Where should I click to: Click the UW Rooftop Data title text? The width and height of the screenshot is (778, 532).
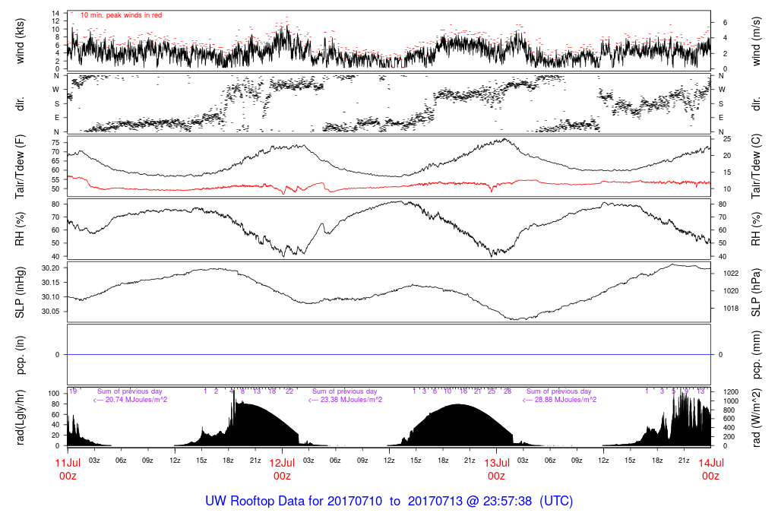(x=389, y=502)
